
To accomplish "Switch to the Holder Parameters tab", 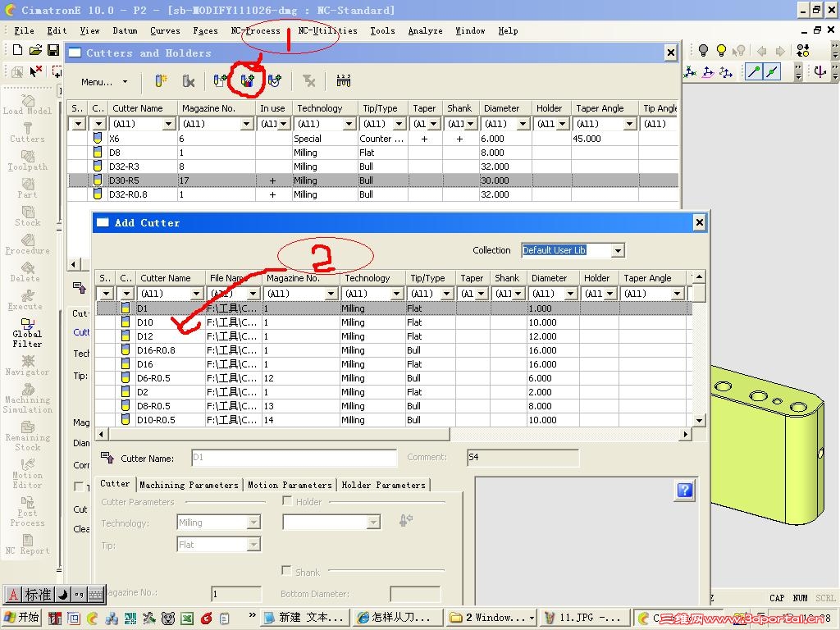I will point(384,485).
